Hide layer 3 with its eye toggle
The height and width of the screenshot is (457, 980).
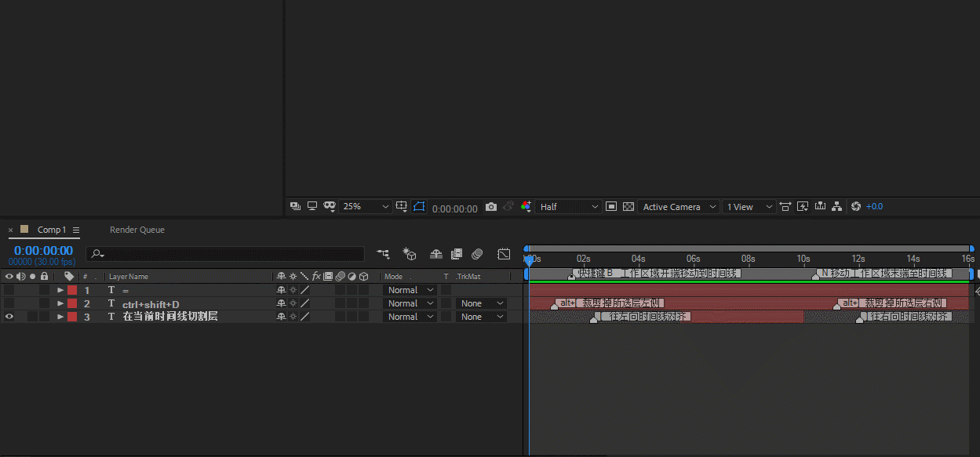pos(9,317)
